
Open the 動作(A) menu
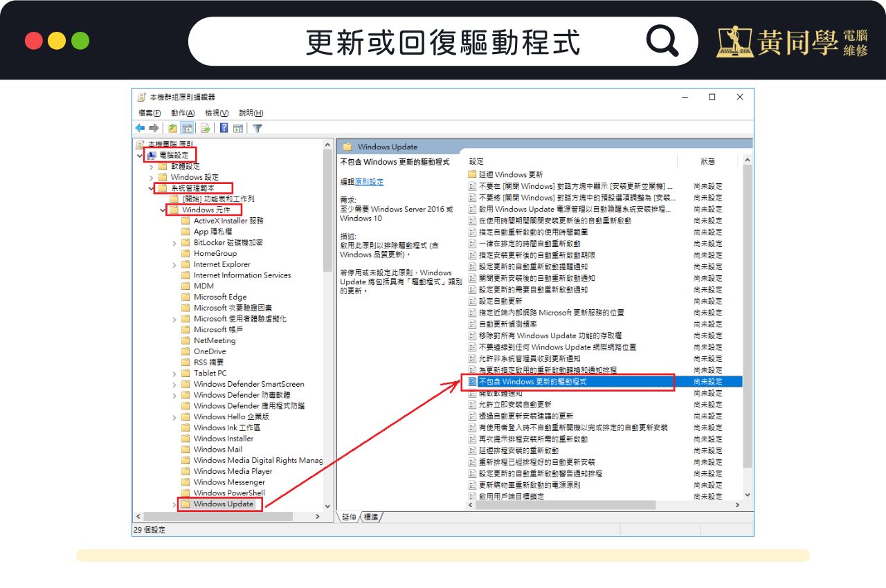click(x=183, y=113)
